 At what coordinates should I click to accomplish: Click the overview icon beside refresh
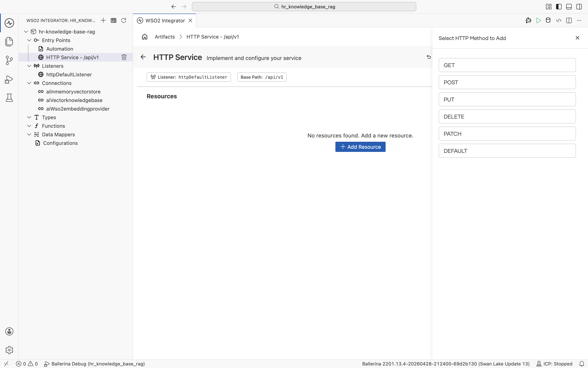[x=114, y=20]
